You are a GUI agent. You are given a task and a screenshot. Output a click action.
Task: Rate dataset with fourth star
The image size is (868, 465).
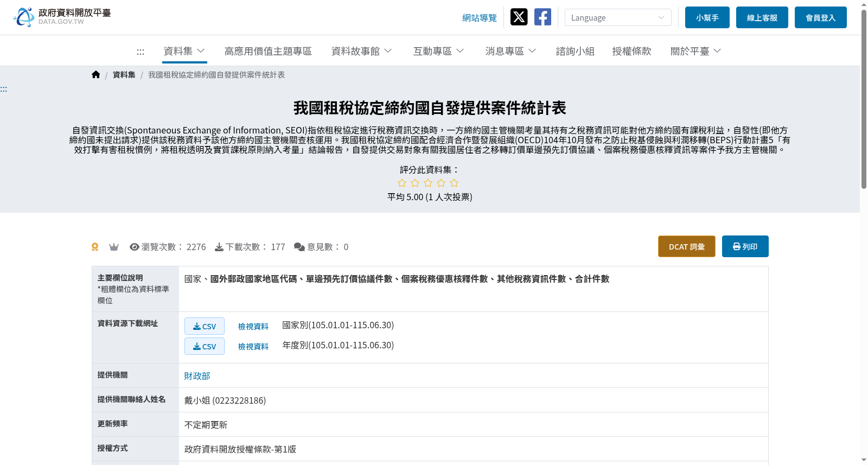pos(441,183)
